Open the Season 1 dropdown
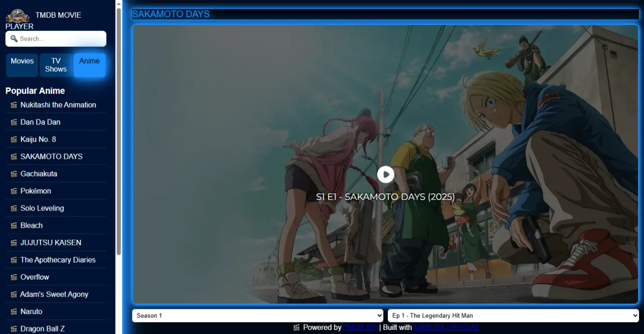Viewport: 644px width, 334px height. click(x=259, y=315)
